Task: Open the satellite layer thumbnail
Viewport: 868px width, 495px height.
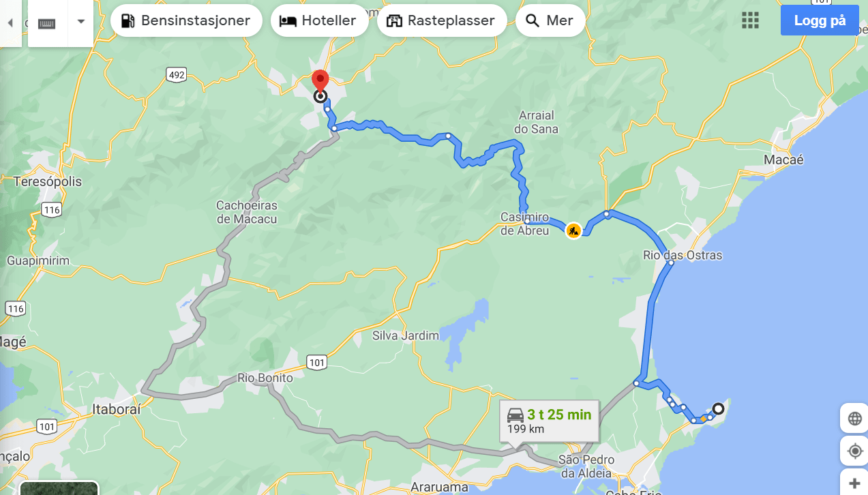Action: (59, 488)
